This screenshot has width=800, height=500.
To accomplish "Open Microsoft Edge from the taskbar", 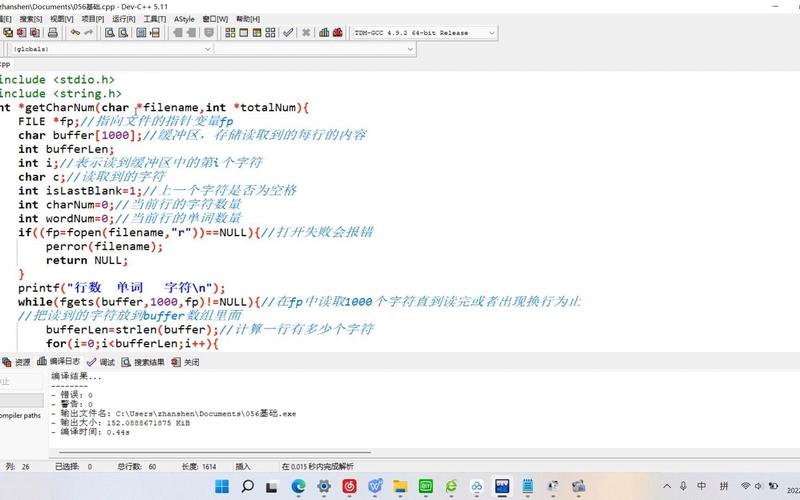I will pos(298,486).
